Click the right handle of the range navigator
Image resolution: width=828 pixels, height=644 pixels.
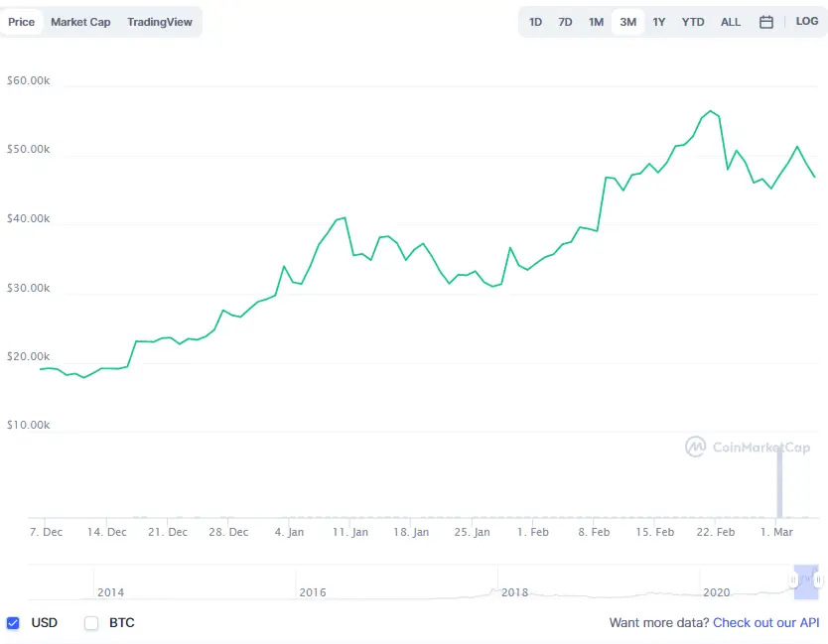click(x=818, y=580)
